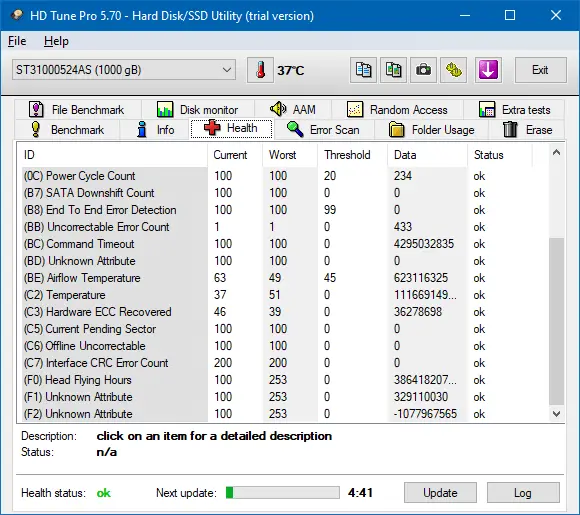Click the data value 623116325
580x515 pixels.
(x=421, y=278)
